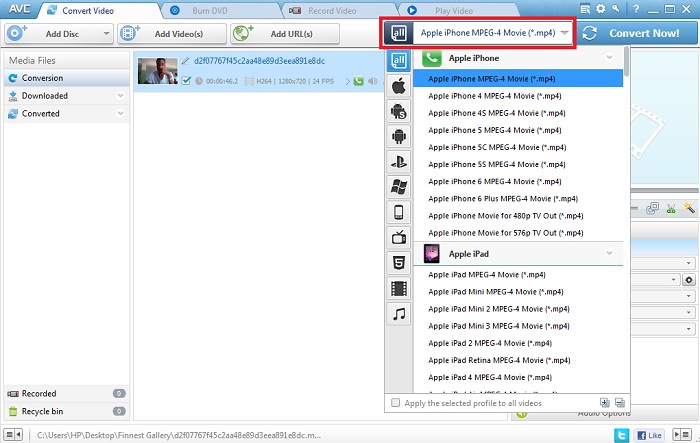Expand the Downloaded section chevron

pos(121,96)
